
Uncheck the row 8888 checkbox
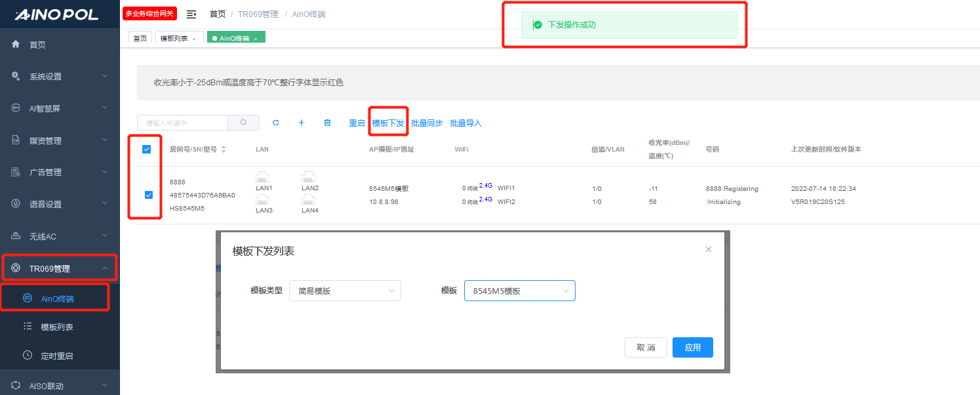[x=149, y=195]
